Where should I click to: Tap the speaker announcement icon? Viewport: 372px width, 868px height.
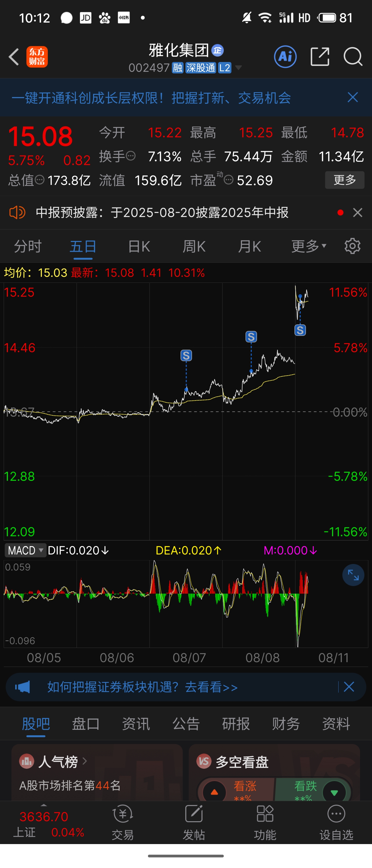coord(17,213)
